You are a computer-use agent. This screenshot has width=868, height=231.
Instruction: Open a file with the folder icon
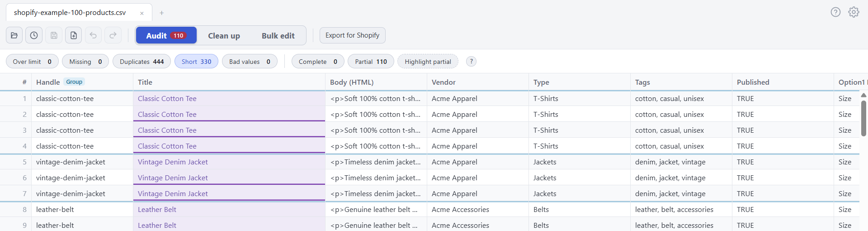[14, 35]
